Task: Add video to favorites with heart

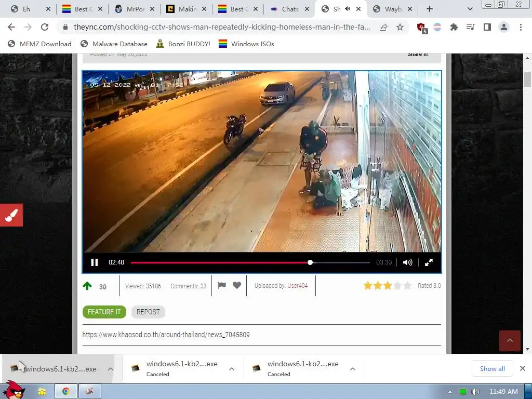Action: (237, 285)
